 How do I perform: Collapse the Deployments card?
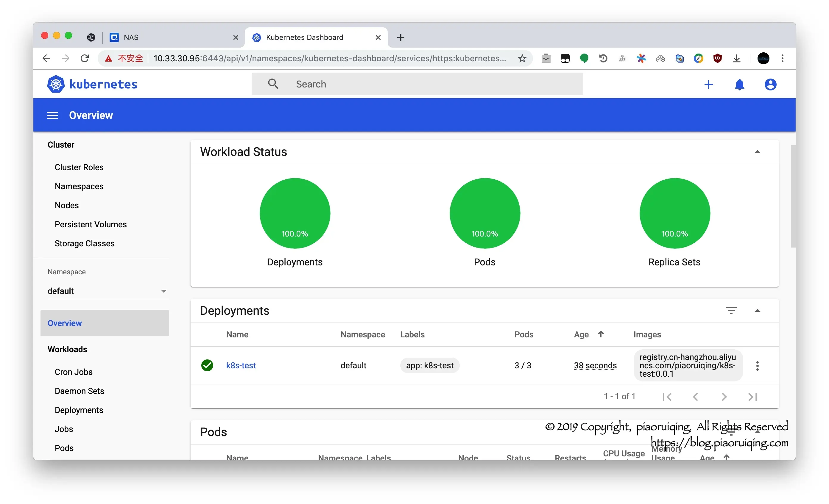pos(757,310)
